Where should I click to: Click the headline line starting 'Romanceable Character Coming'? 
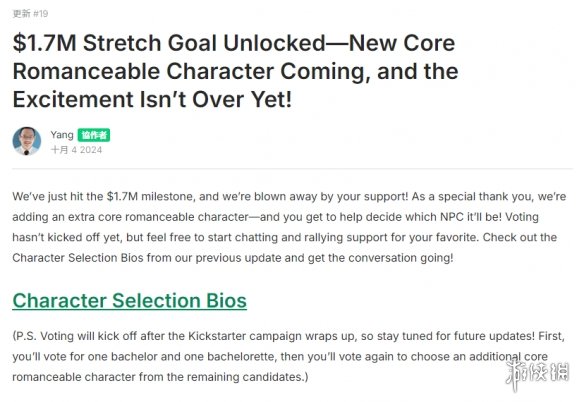tap(235, 71)
